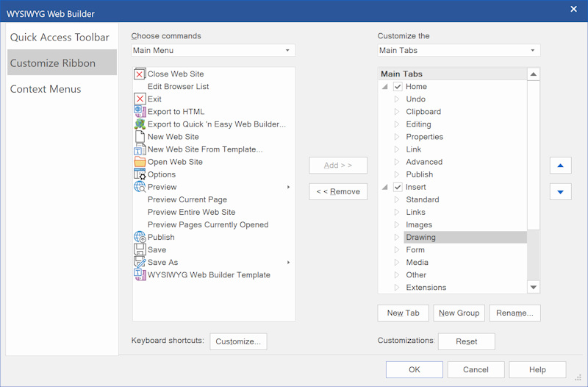Expand the Clipboard group in tree
Viewport: 588px width, 387px height.
pyautogui.click(x=397, y=112)
